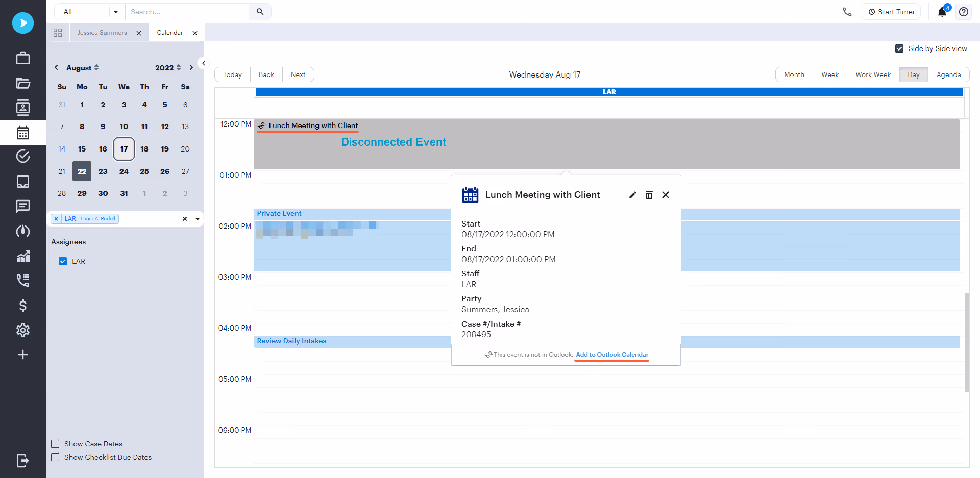Open the calendar icon in sidebar
Screen dimensions: 980x478
coord(23,133)
